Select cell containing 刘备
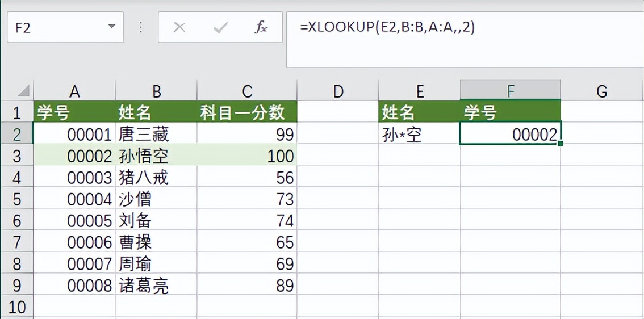 click(x=156, y=219)
